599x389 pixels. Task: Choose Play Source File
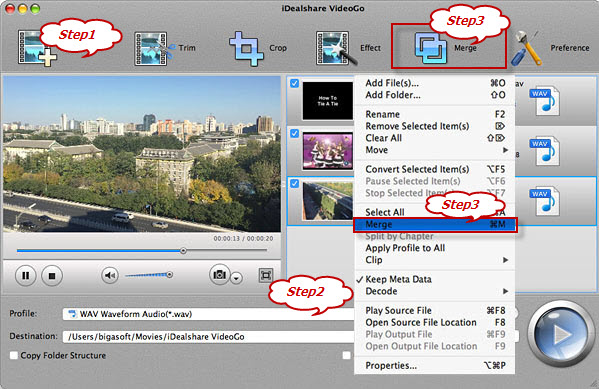tap(434, 311)
